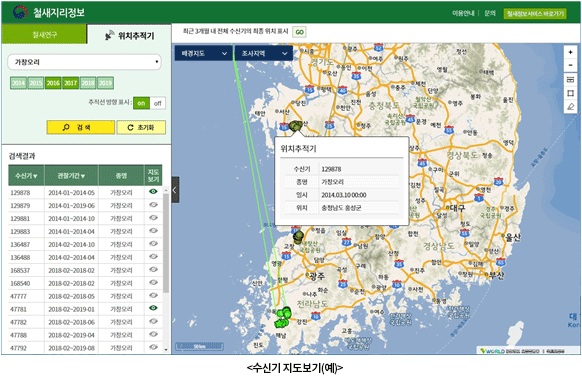The height and width of the screenshot is (378, 582).
Task: Switch to the 철새연구 tab
Action: pos(44,35)
